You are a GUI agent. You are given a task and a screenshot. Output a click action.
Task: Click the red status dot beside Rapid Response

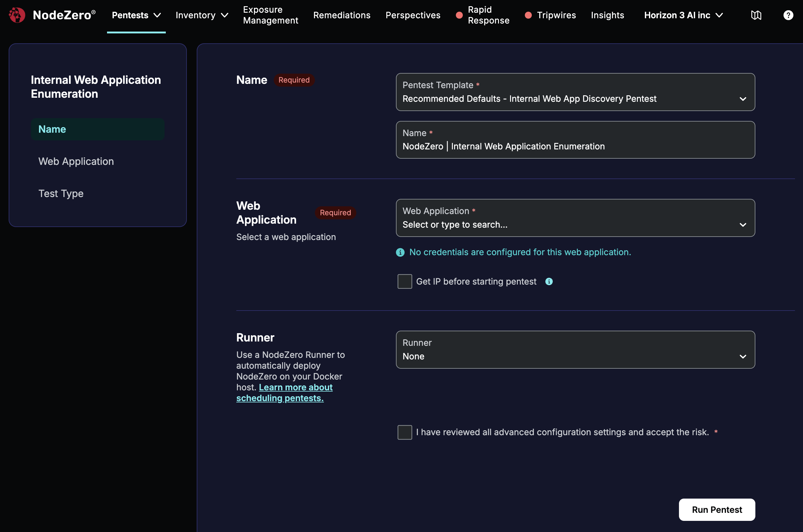click(459, 15)
